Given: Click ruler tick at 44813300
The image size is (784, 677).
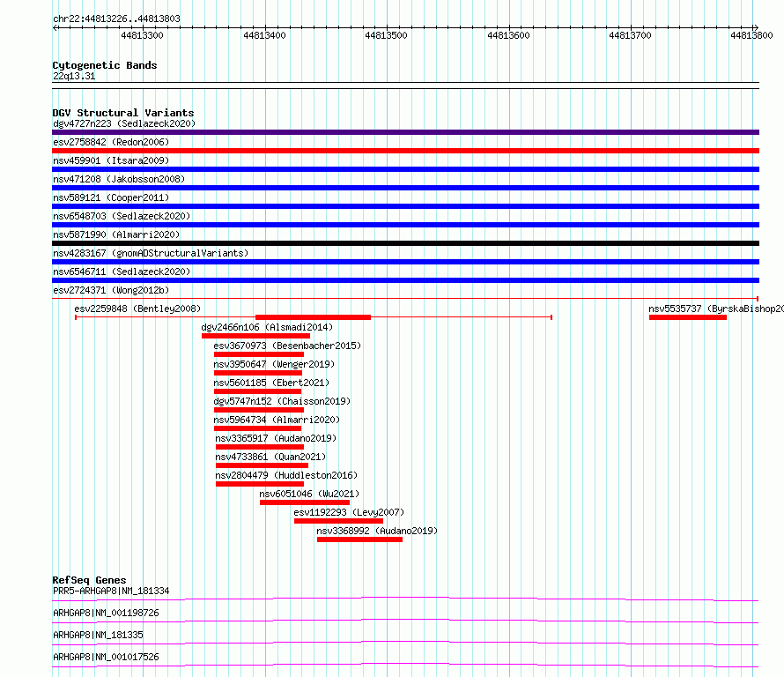Looking at the screenshot, I should coord(143,35).
